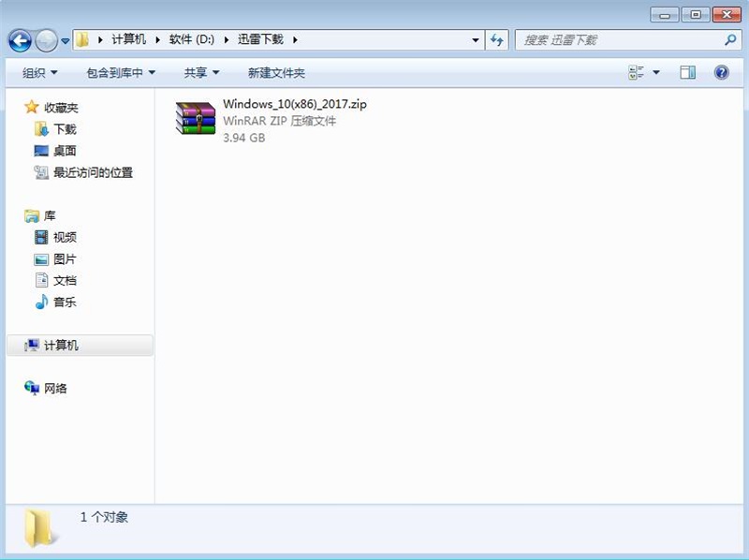749x560 pixels.
Task: Open the more view options dropdown arrow
Action: pos(656,73)
